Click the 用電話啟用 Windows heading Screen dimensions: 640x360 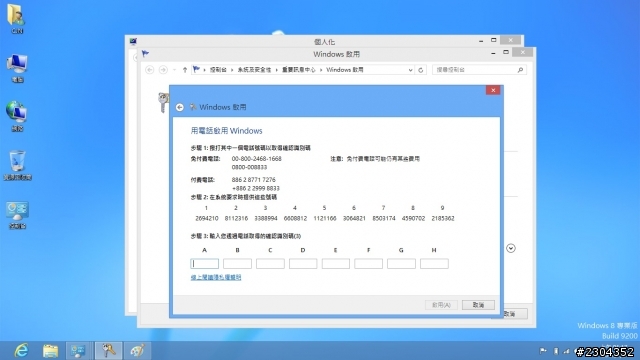pos(227,131)
